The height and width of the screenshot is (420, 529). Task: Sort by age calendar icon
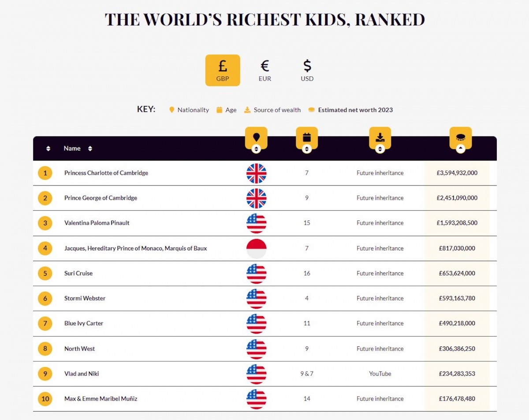(307, 149)
